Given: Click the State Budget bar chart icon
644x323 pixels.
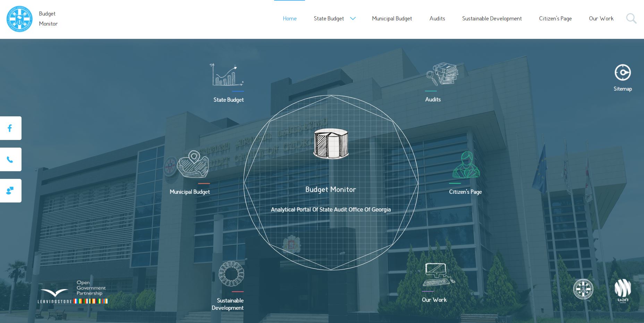Looking at the screenshot, I should pyautogui.click(x=228, y=75).
